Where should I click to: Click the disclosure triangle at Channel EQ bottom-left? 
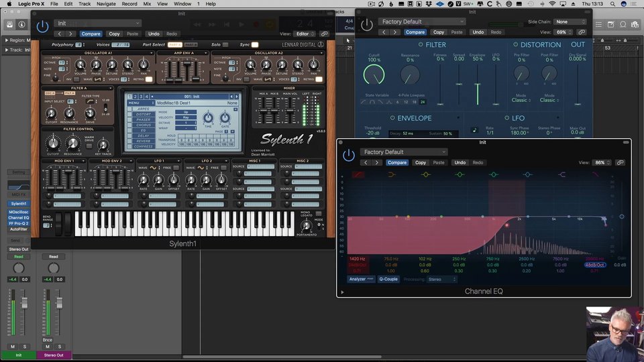[x=343, y=292]
